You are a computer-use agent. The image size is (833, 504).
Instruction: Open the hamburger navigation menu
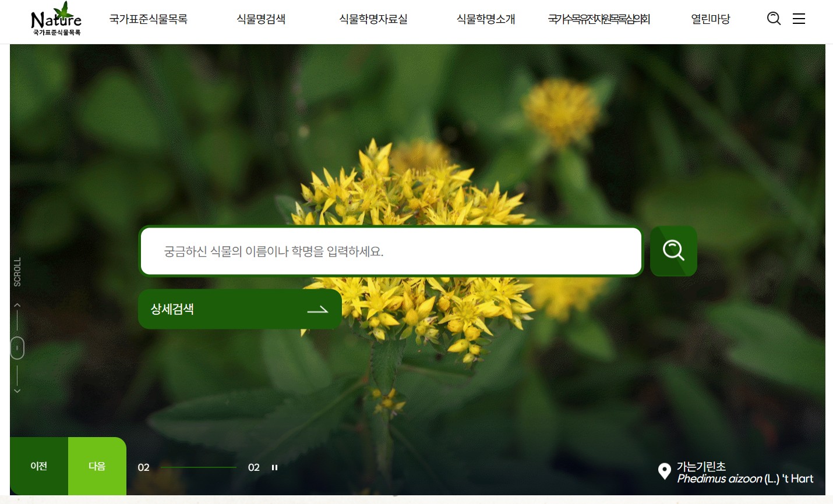pos(799,19)
